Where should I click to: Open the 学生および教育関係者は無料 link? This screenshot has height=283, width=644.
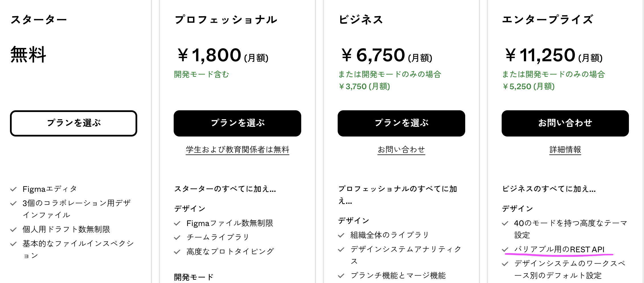click(x=237, y=149)
